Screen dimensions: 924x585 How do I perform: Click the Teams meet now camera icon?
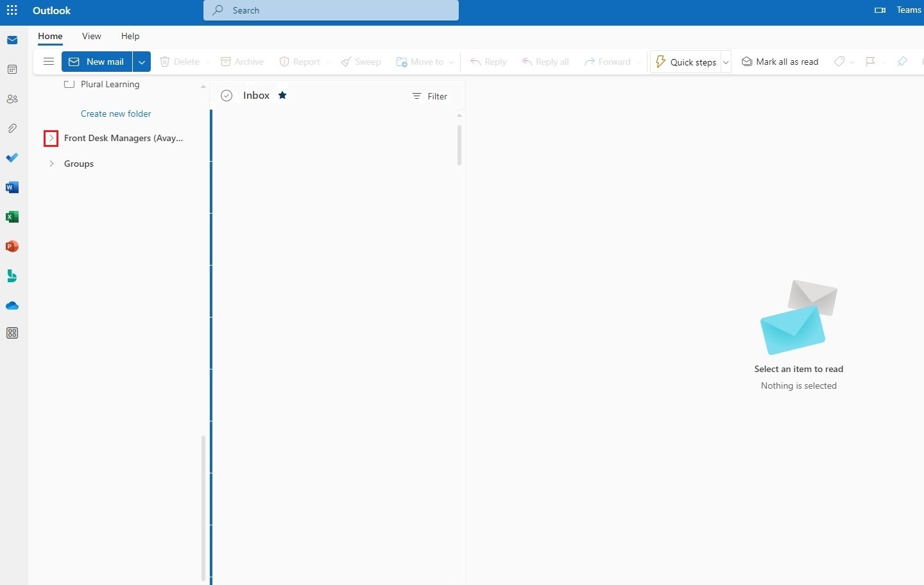[880, 10]
